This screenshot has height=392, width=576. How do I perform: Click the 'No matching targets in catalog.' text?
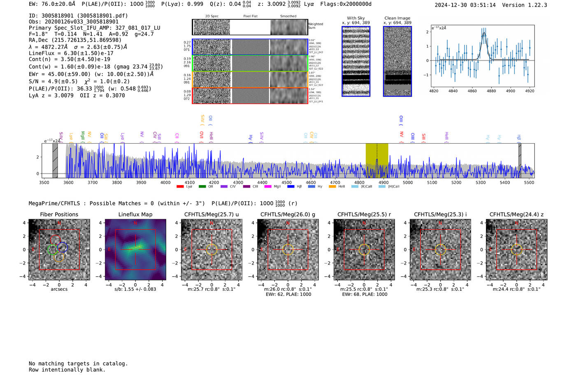click(x=78, y=364)
